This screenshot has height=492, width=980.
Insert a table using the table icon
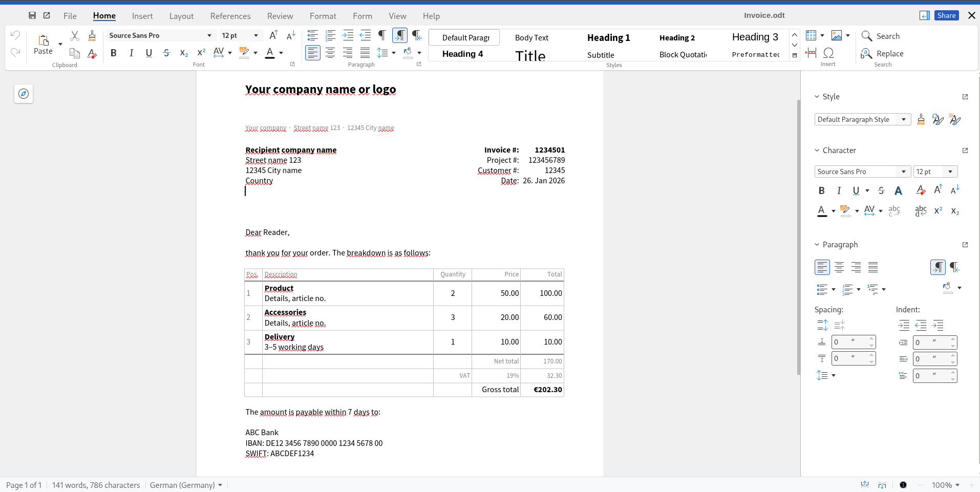[811, 35]
